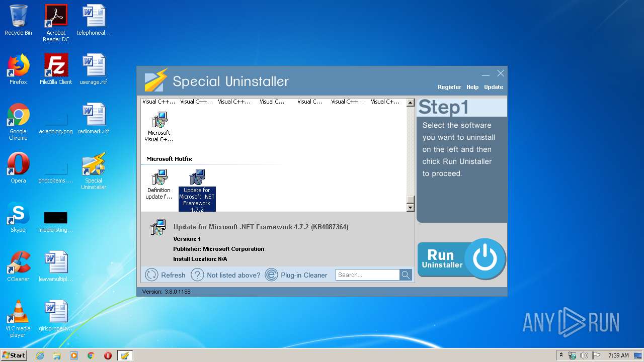
Task: Open media player taskbar icon
Action: (x=74, y=355)
